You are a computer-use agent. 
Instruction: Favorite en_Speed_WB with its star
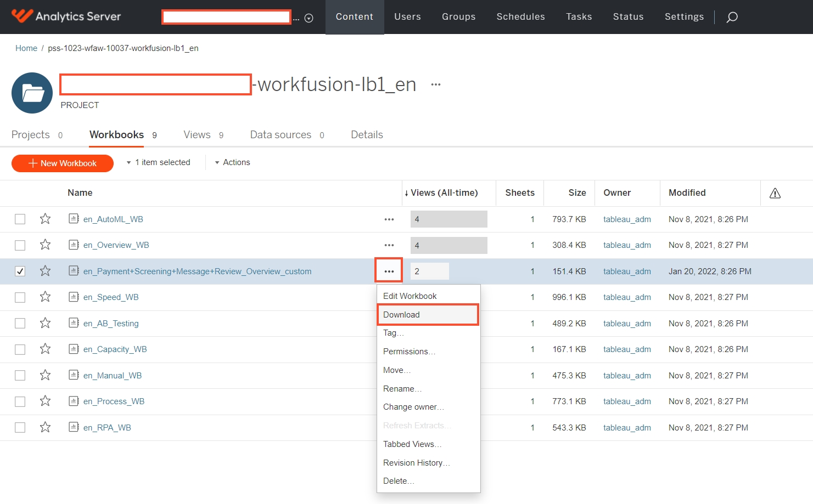pos(45,297)
